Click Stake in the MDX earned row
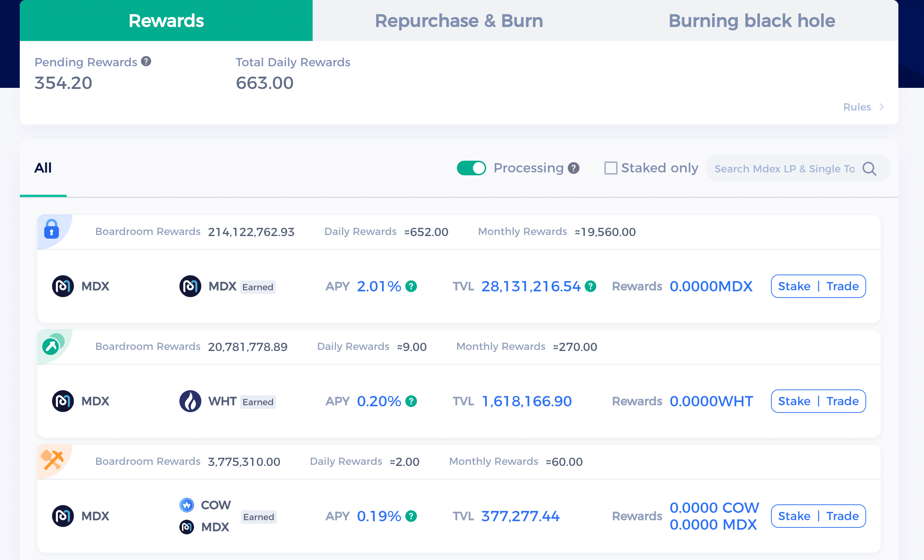 (x=794, y=286)
